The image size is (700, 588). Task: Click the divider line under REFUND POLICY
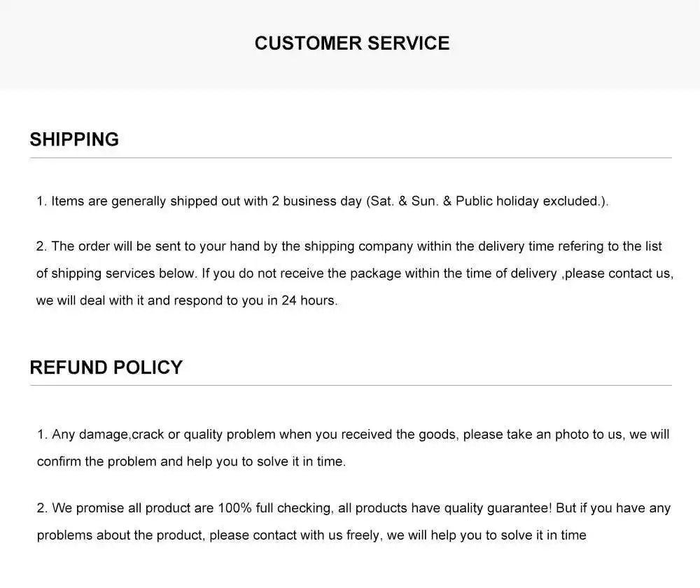point(351,385)
